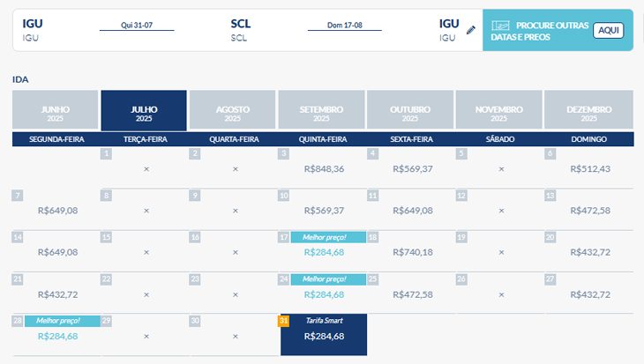
Task: Pick July 3 fare R$848,36
Action: [x=324, y=168]
